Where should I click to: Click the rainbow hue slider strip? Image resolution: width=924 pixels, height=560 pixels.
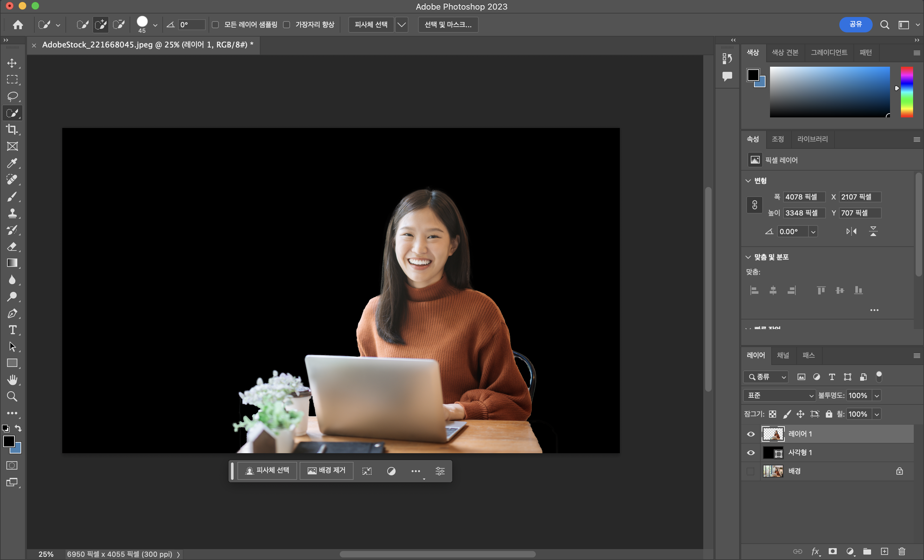pos(907,92)
